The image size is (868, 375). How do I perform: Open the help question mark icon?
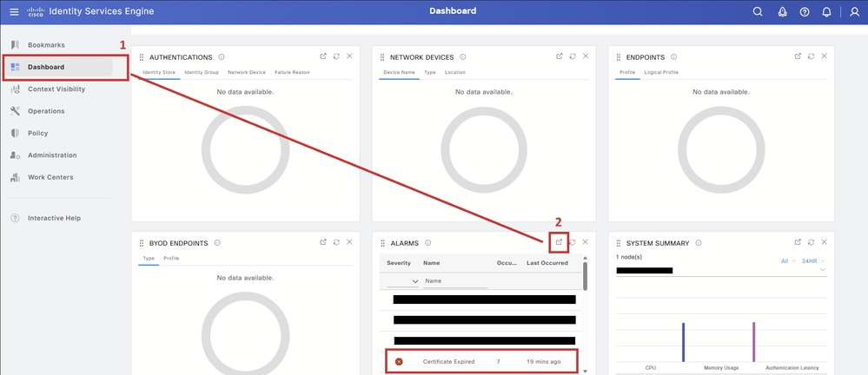tap(805, 11)
